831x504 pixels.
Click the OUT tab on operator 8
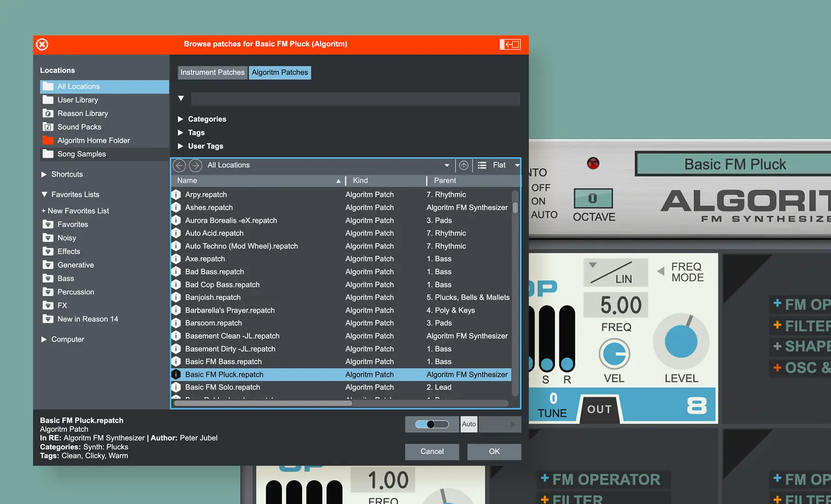(x=599, y=409)
